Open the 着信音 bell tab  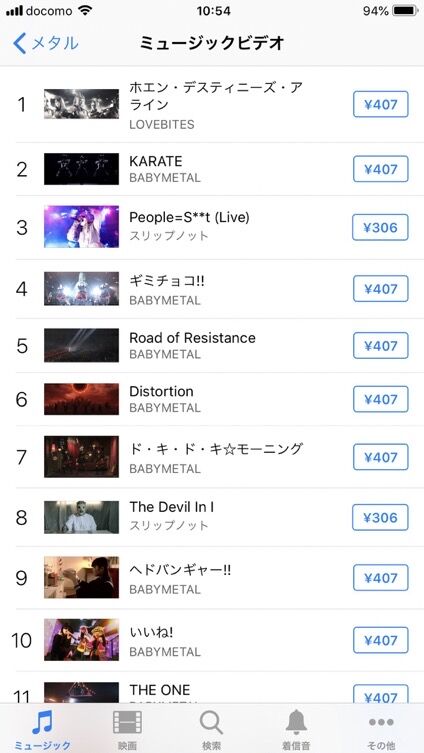296,731
